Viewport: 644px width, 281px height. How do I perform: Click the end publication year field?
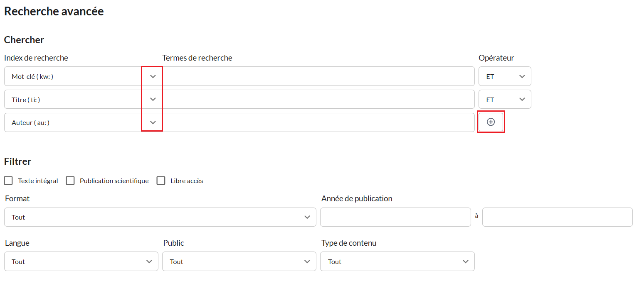coord(557,217)
